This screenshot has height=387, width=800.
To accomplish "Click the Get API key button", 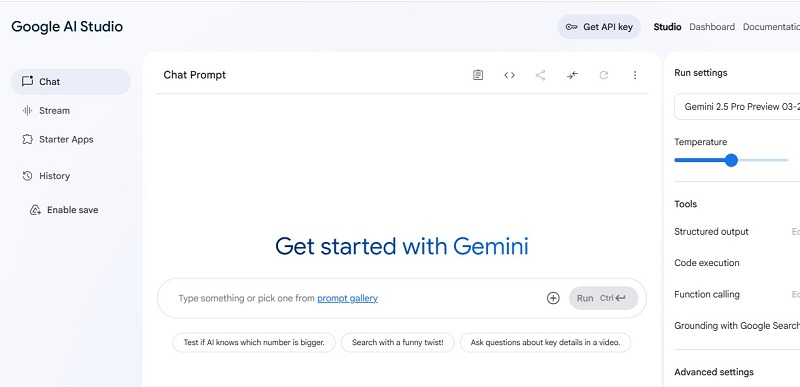I will point(599,27).
